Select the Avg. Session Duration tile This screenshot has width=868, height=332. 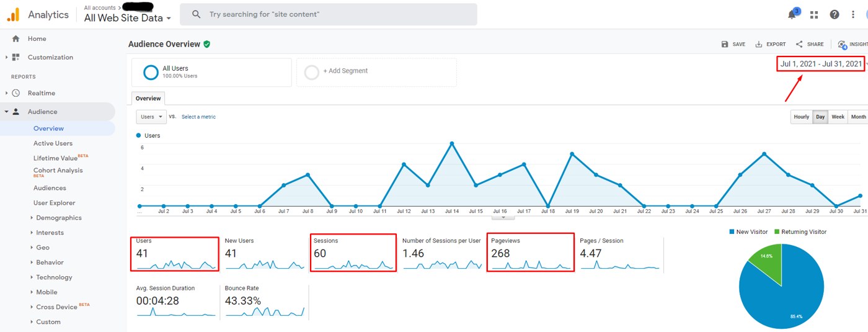coord(175,302)
